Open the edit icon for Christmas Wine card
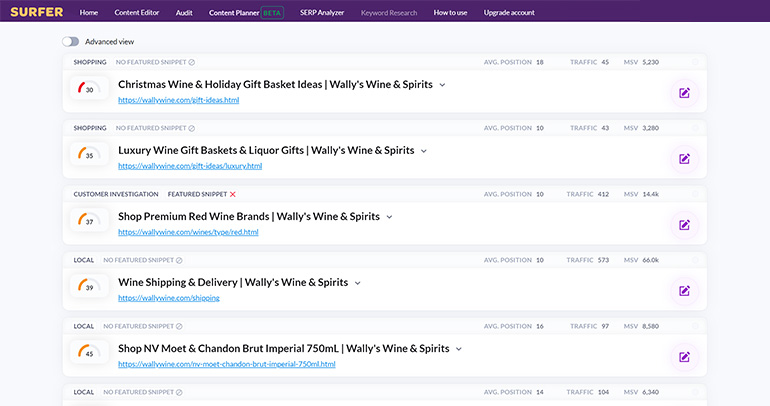 (684, 93)
